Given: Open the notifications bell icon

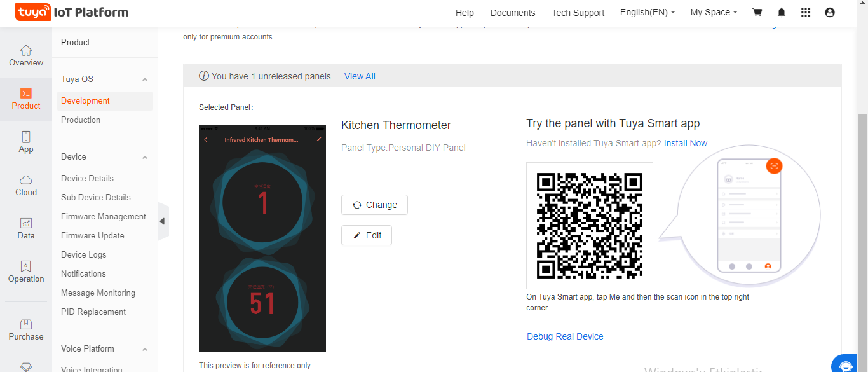Looking at the screenshot, I should 782,13.
